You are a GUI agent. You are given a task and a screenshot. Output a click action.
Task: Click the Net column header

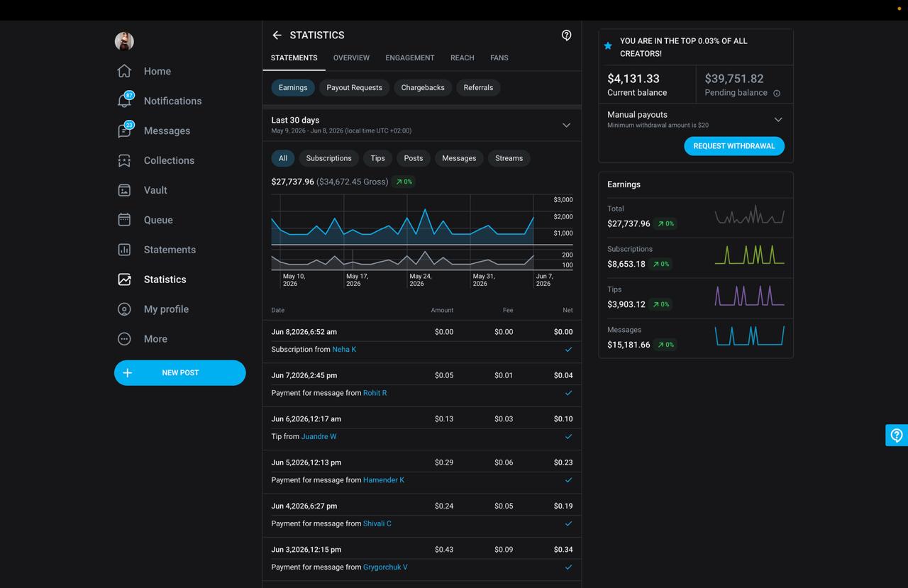click(567, 311)
